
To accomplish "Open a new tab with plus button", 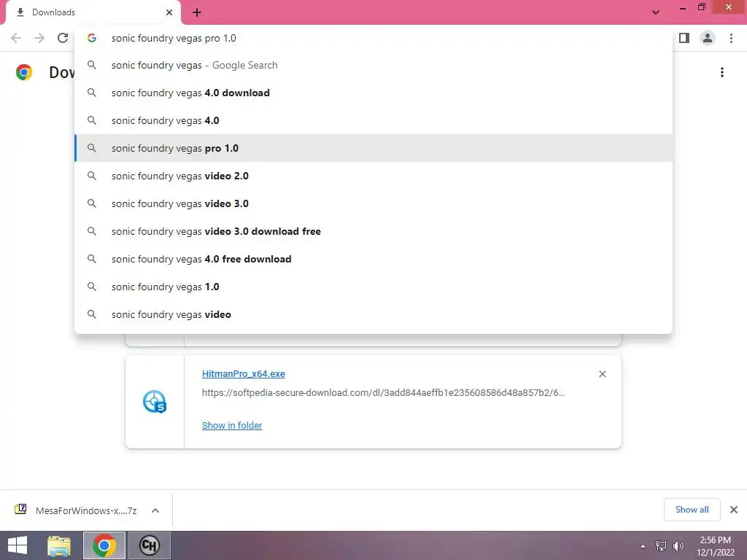I will [x=197, y=12].
